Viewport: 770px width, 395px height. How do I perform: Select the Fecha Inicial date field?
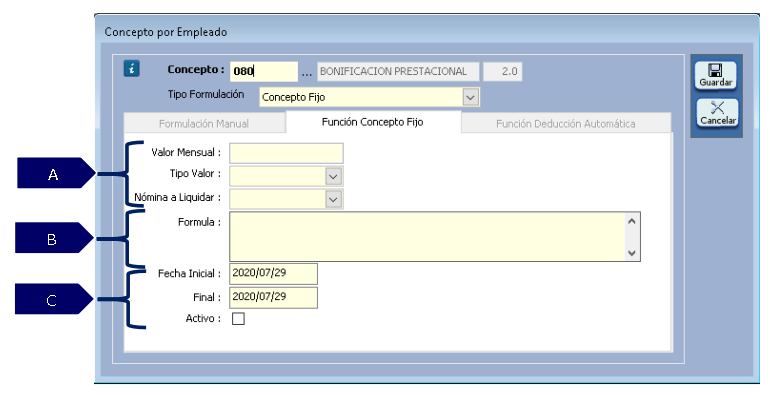click(x=274, y=274)
